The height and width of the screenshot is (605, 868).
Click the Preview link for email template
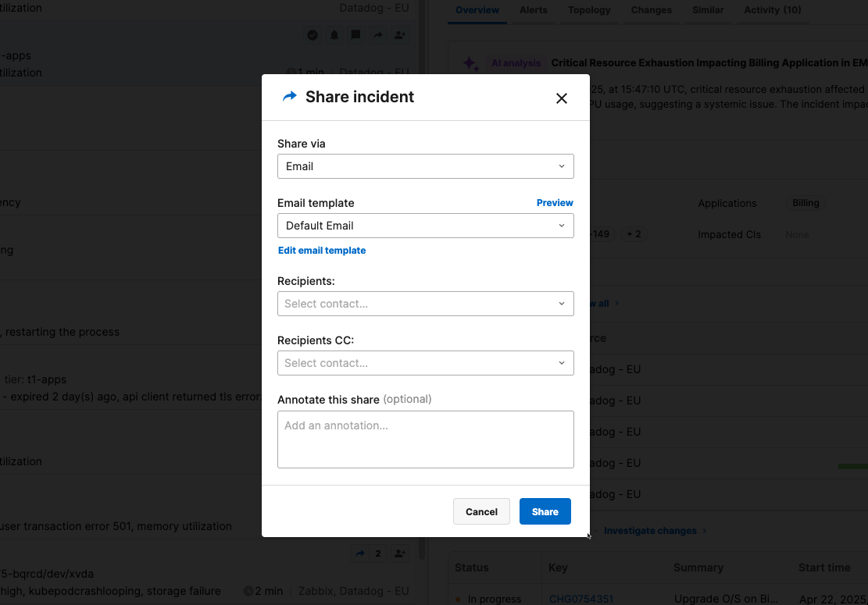click(555, 203)
